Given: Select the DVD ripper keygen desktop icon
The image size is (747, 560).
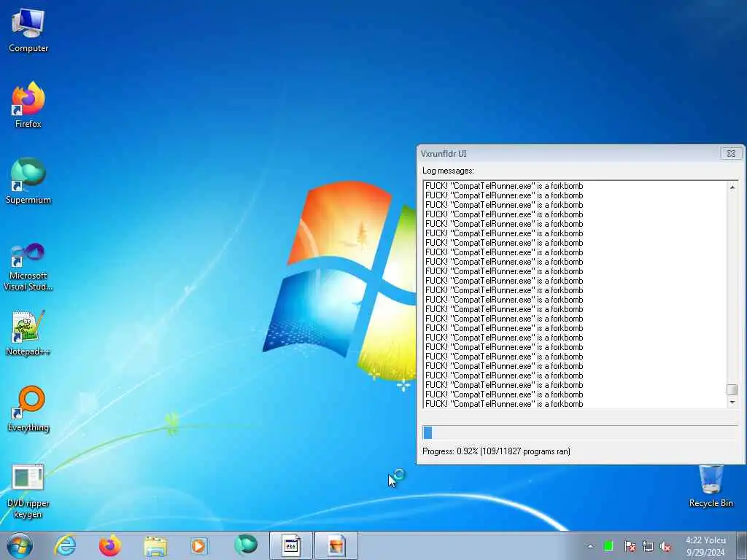Looking at the screenshot, I should click(x=28, y=491).
